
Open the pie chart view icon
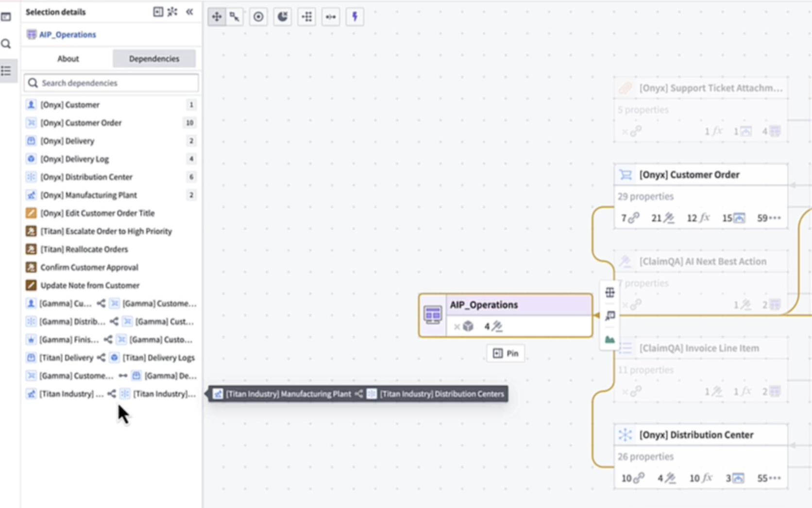click(282, 17)
